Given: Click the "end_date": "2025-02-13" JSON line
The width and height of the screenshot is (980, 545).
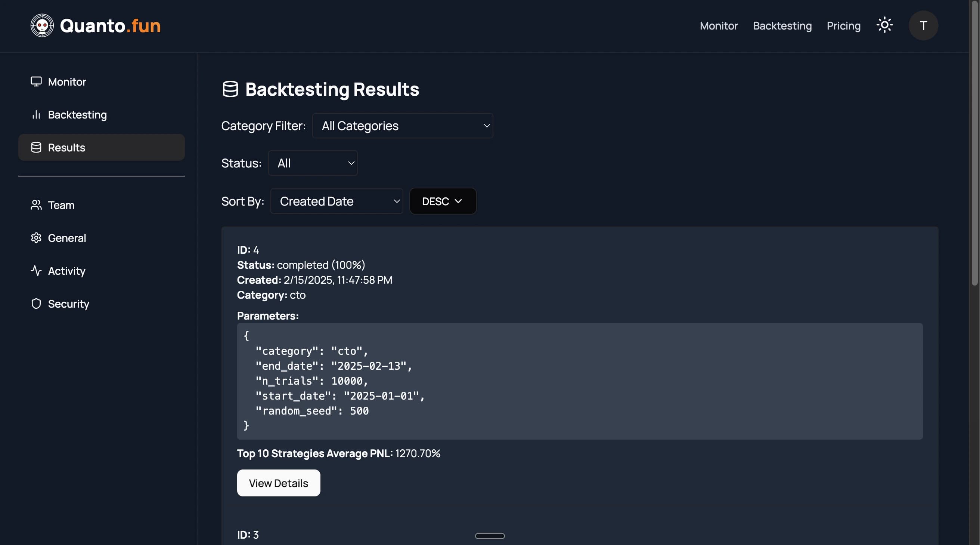Looking at the screenshot, I should 334,366.
